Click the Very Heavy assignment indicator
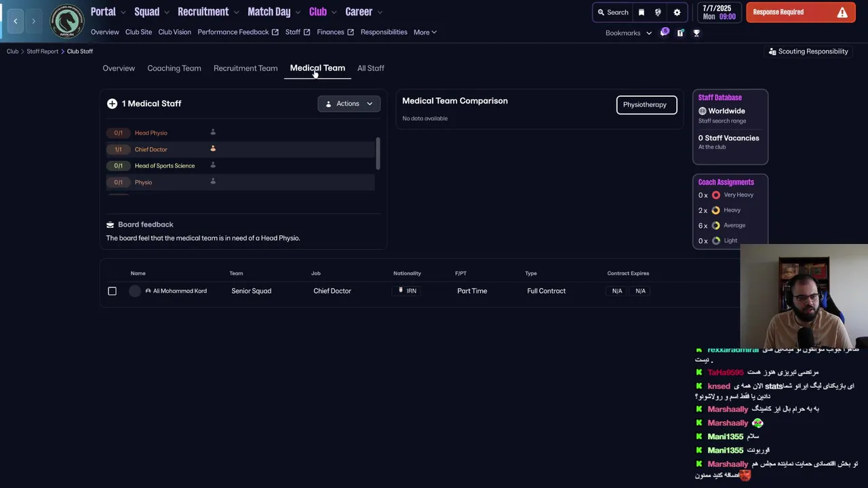The image size is (868, 488). (715, 195)
